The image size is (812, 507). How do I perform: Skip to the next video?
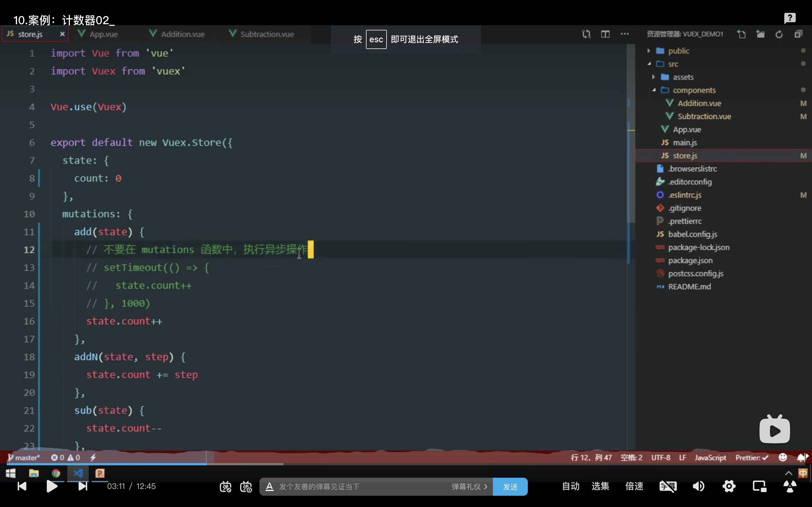click(x=83, y=486)
